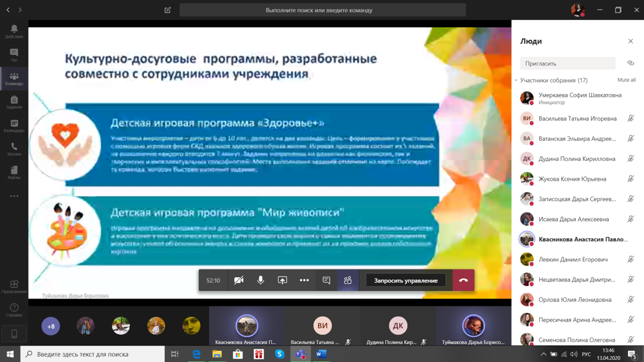This screenshot has width=644, height=362.
Task: Click the Пригласить input field
Action: click(567, 64)
